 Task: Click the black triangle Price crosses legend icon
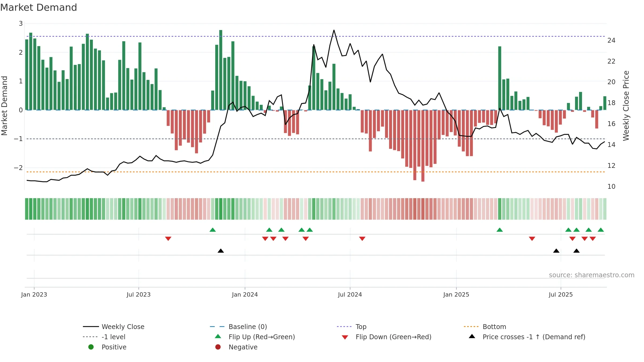point(472,336)
